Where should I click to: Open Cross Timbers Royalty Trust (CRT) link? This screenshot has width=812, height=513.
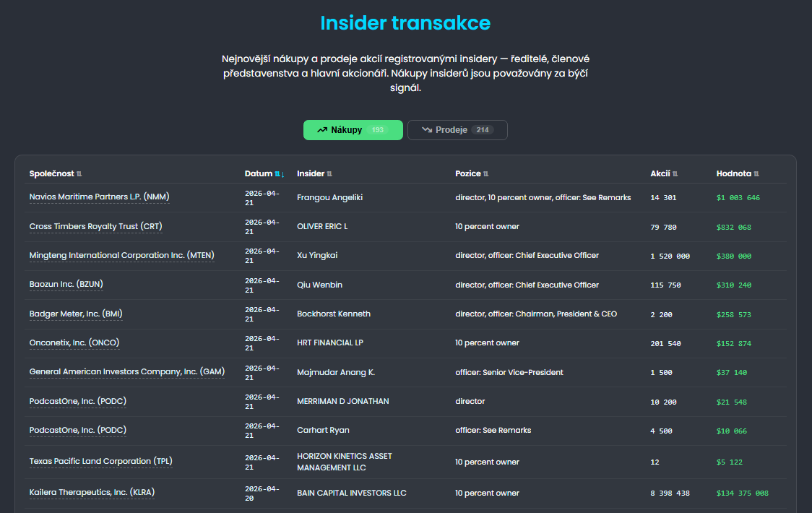[x=96, y=226]
